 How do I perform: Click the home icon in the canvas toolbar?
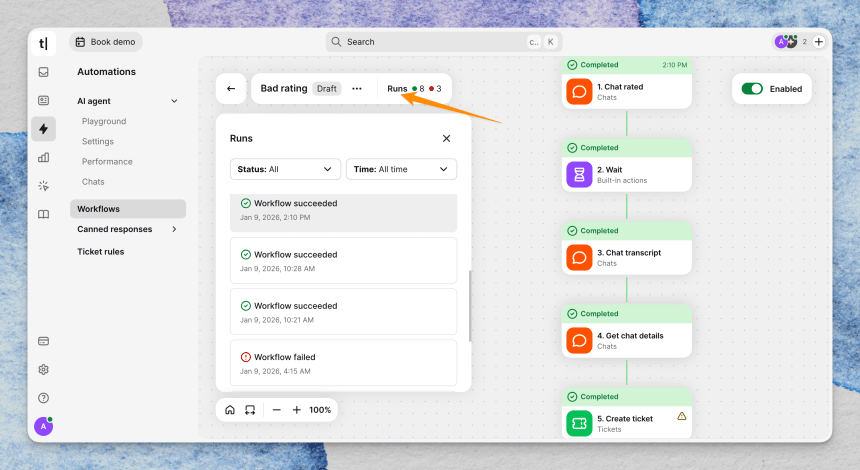click(x=230, y=410)
